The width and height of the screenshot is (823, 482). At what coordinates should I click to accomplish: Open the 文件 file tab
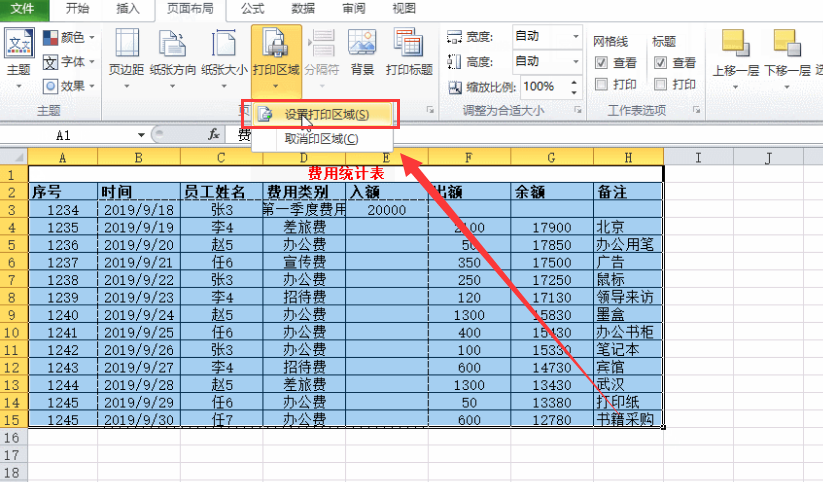point(23,8)
